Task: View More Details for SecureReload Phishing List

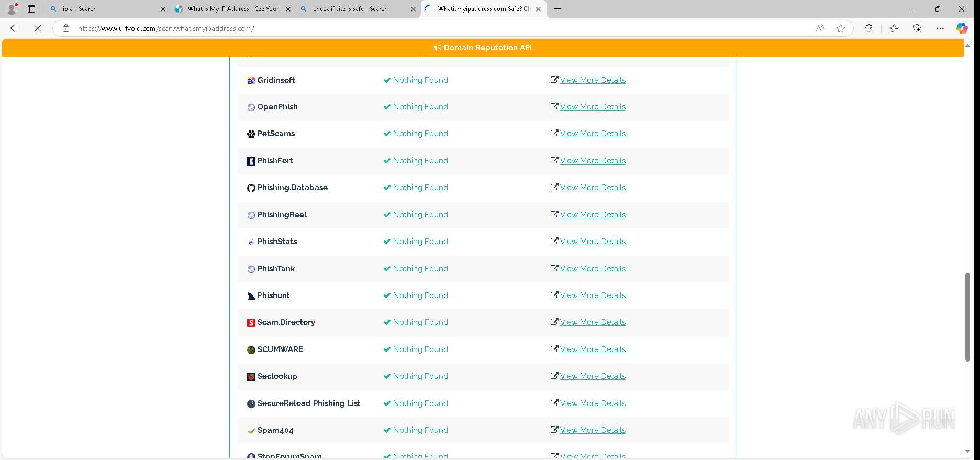Action: click(593, 403)
